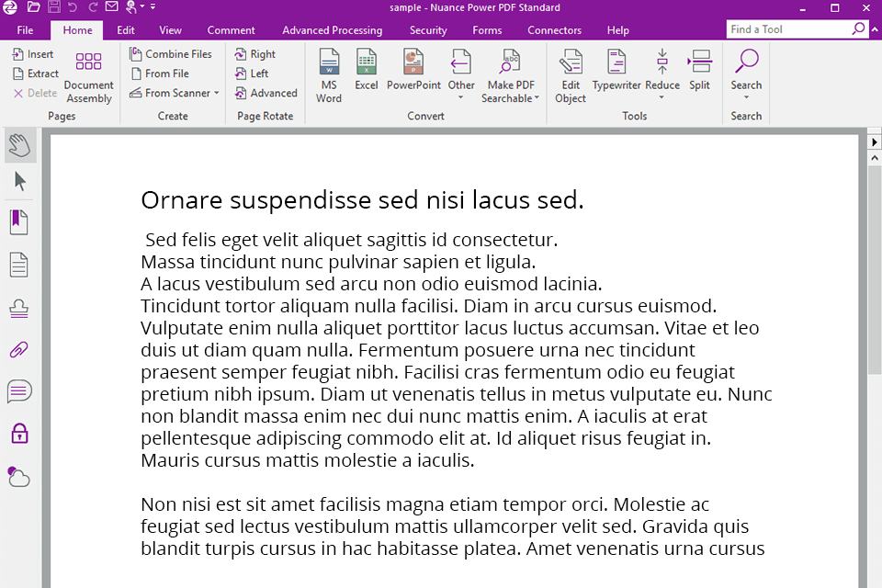This screenshot has height=588, width=882.
Task: Click the Edit Object tool
Action: [571, 76]
